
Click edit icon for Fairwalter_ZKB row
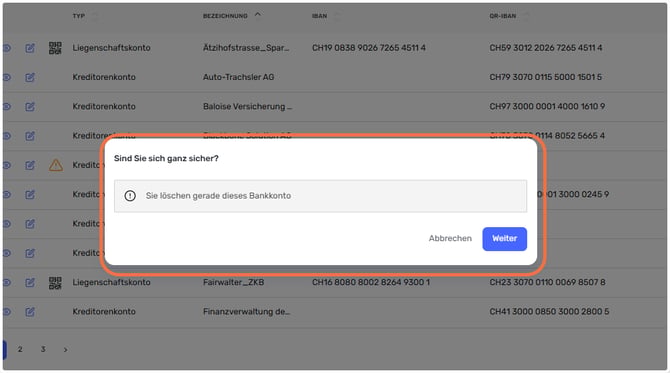tap(29, 282)
